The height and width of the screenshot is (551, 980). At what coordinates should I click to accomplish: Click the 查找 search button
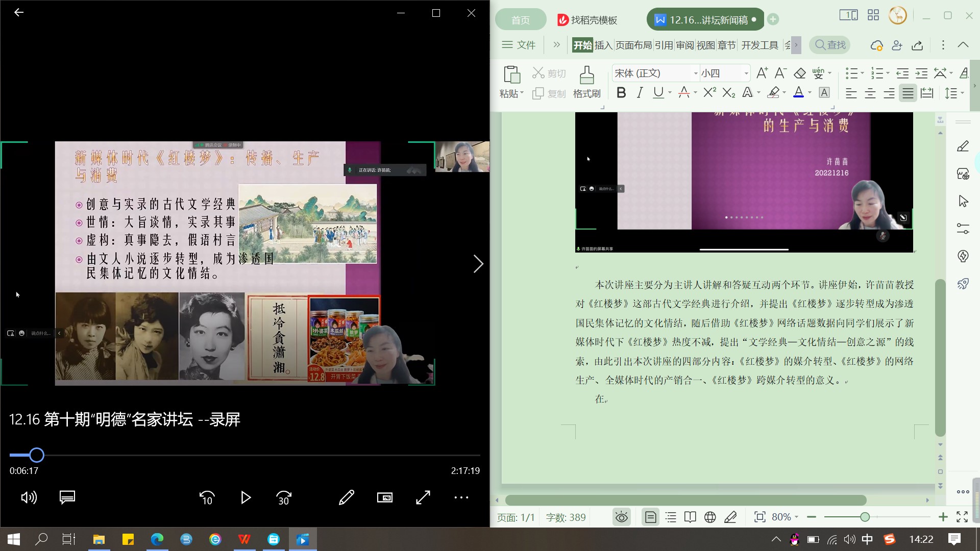(830, 45)
